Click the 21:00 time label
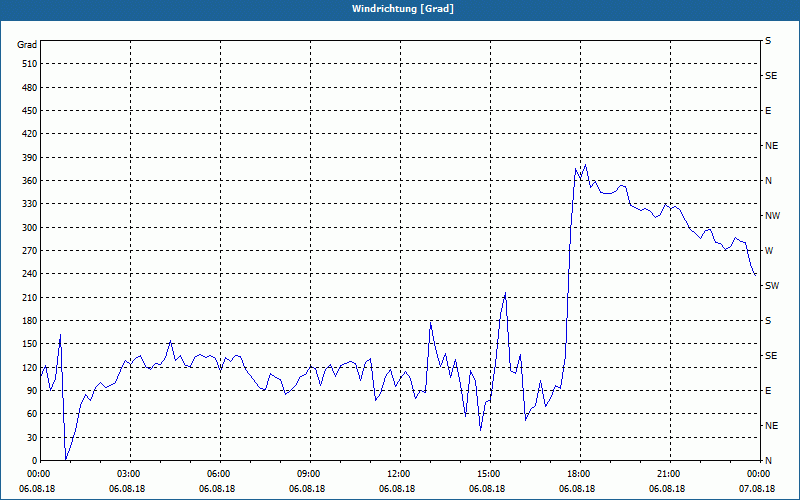Screen dimensions: 800x500 click(670, 473)
